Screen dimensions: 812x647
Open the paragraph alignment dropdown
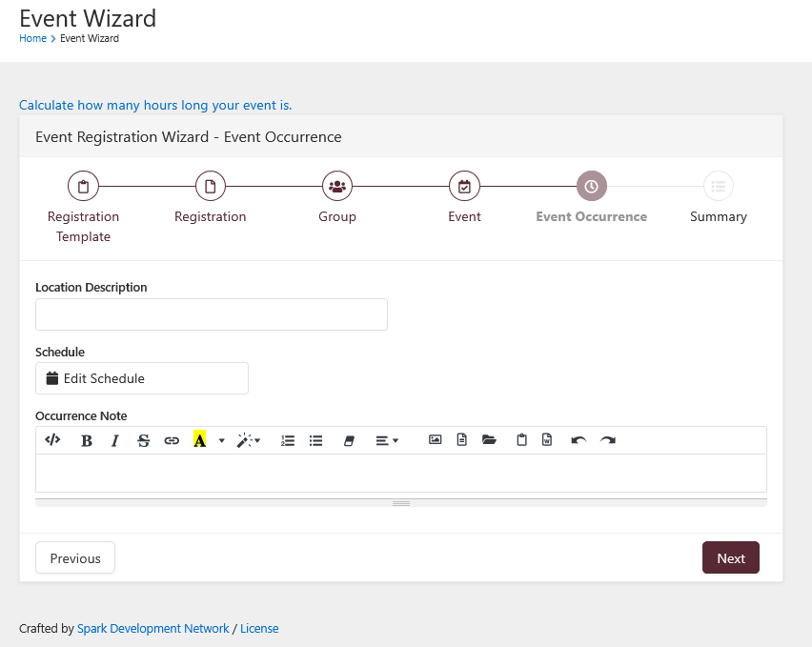(x=387, y=440)
